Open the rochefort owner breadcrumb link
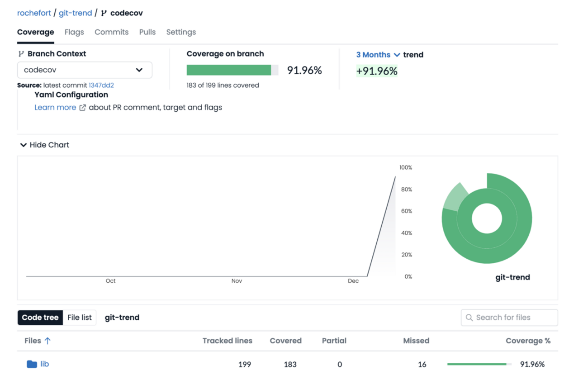This screenshot has height=389, width=588. click(34, 13)
